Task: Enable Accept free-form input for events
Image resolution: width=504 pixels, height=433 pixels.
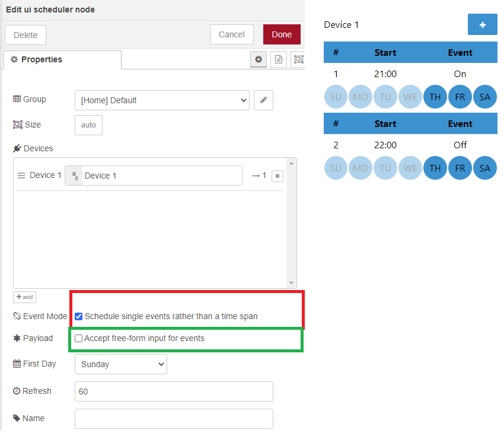Action: pos(78,338)
